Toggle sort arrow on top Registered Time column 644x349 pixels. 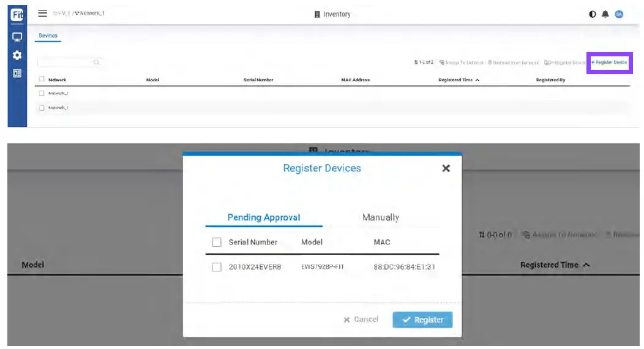pos(477,80)
